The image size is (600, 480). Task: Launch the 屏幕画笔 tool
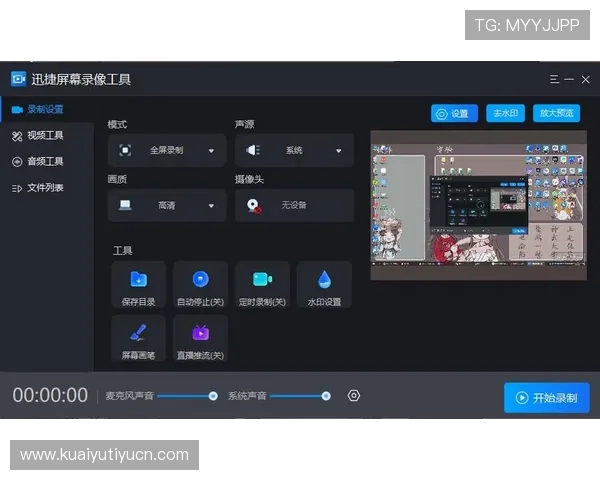pyautogui.click(x=139, y=338)
